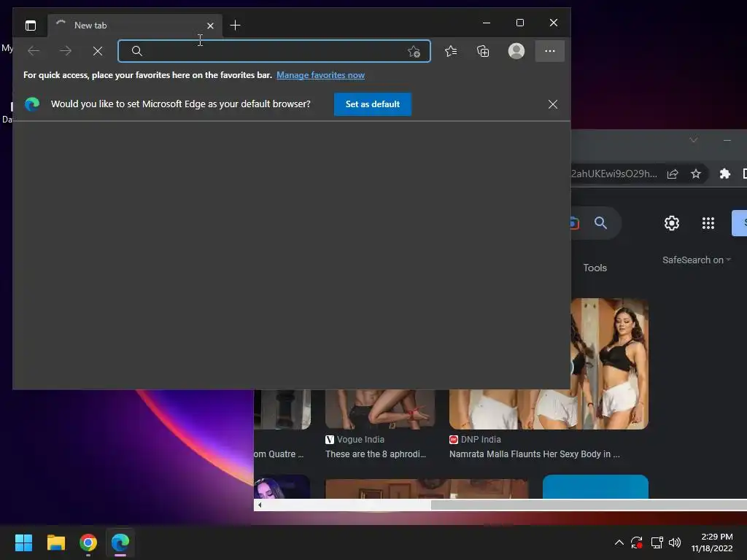747x560 pixels.
Task: Show hidden tray icons chevron
Action: [x=619, y=542]
